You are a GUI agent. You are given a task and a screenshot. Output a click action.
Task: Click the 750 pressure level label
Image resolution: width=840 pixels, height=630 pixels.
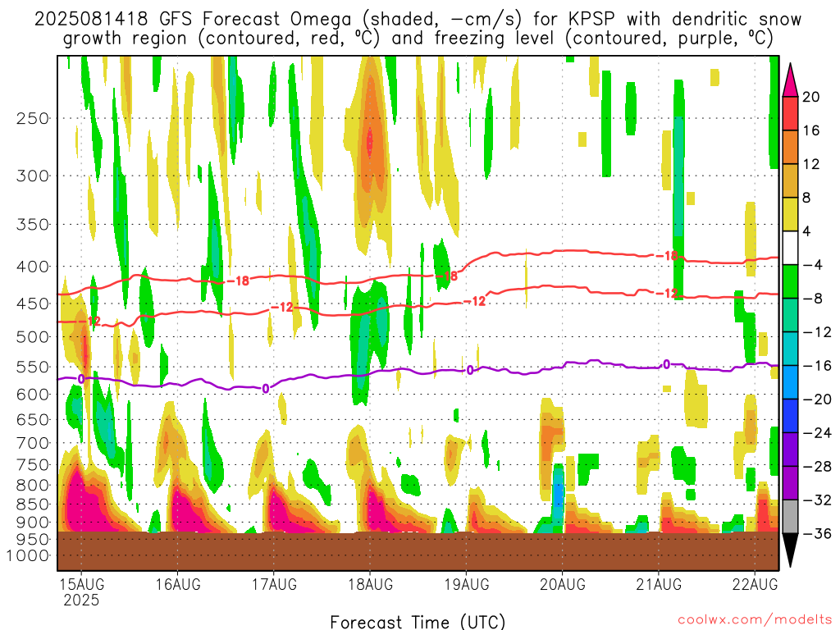point(33,465)
